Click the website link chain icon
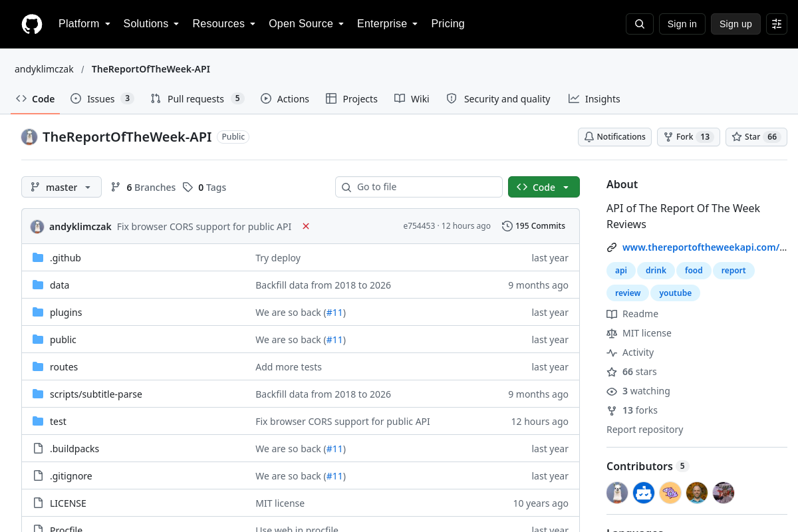This screenshot has height=532, width=798. coord(612,247)
